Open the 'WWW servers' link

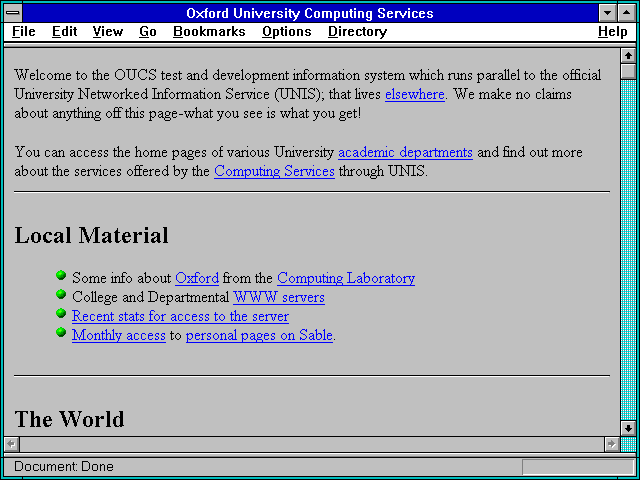tap(279, 298)
